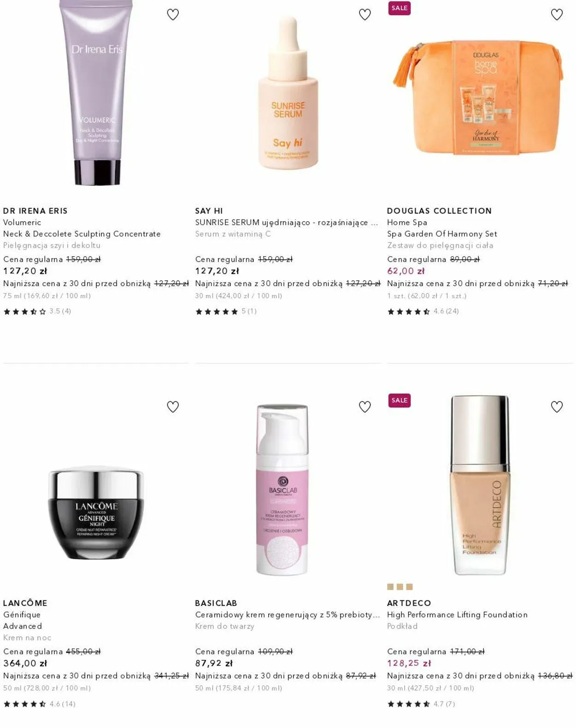Select first Artdeco foundation shade swatch
Screen dimensions: 576x728
[x=390, y=587]
